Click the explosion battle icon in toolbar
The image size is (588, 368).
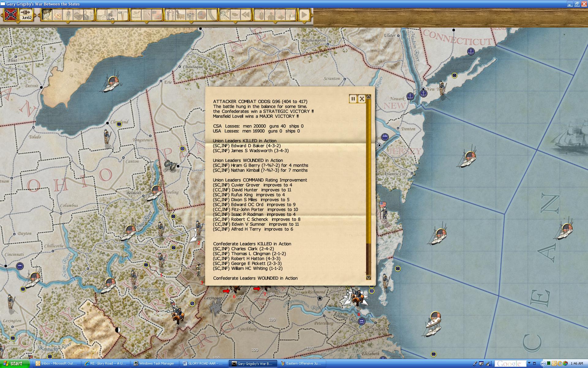[x=57, y=15]
